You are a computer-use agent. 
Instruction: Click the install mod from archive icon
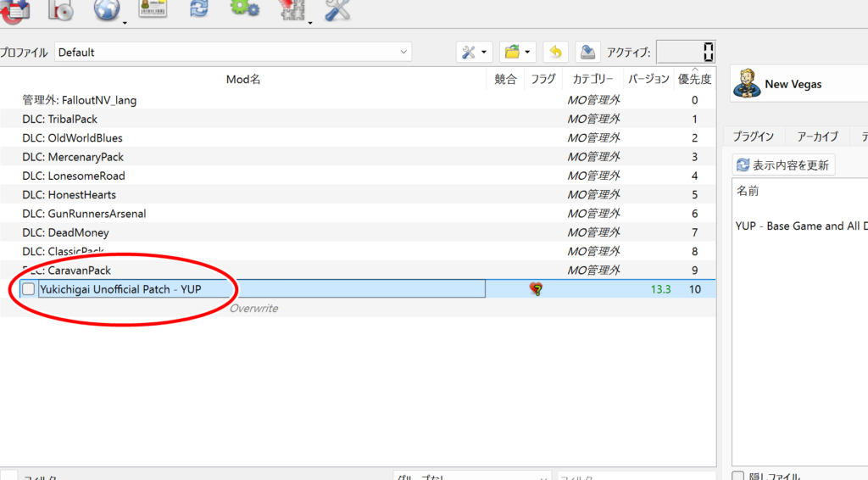(x=61, y=10)
